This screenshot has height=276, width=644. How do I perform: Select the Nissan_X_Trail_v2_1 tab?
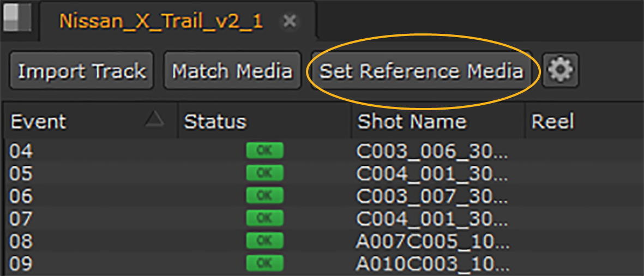(161, 21)
